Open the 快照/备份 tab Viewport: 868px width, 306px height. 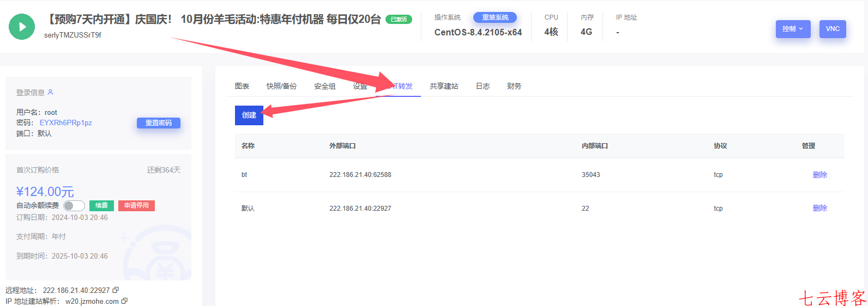281,86
